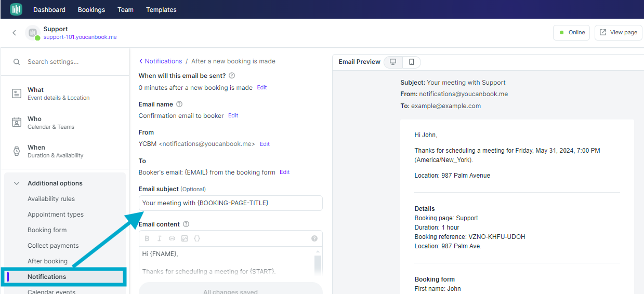Click help icon next to email send timing
Viewport: 644px width, 294px height.
pyautogui.click(x=232, y=76)
